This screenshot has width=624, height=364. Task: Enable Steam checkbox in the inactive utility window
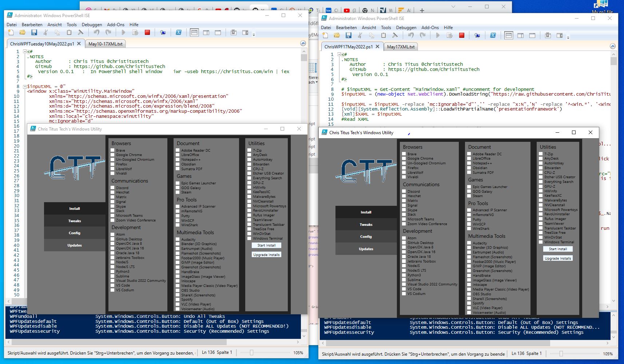click(x=178, y=192)
